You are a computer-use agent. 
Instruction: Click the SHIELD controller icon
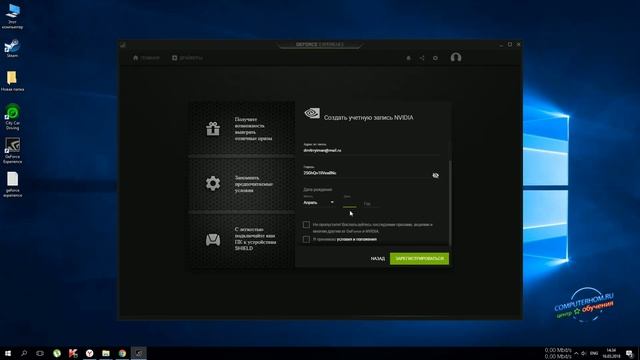213,240
